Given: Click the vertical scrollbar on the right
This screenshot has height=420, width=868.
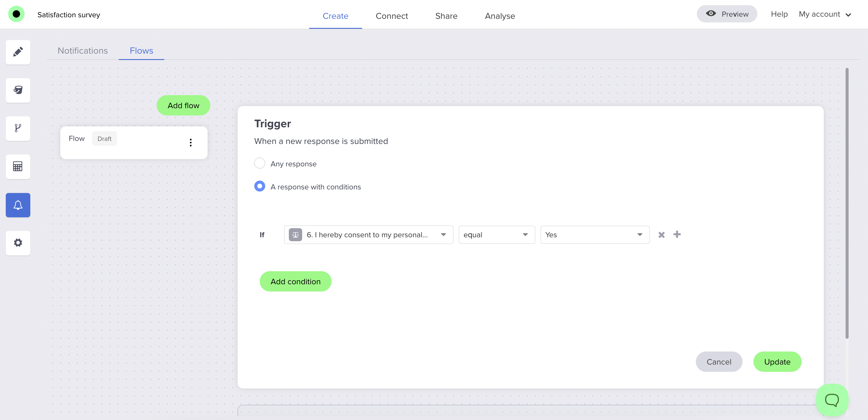Looking at the screenshot, I should click(x=846, y=203).
